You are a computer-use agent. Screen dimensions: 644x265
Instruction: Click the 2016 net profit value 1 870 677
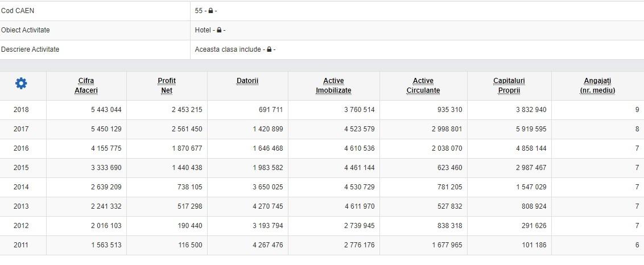[187, 148]
